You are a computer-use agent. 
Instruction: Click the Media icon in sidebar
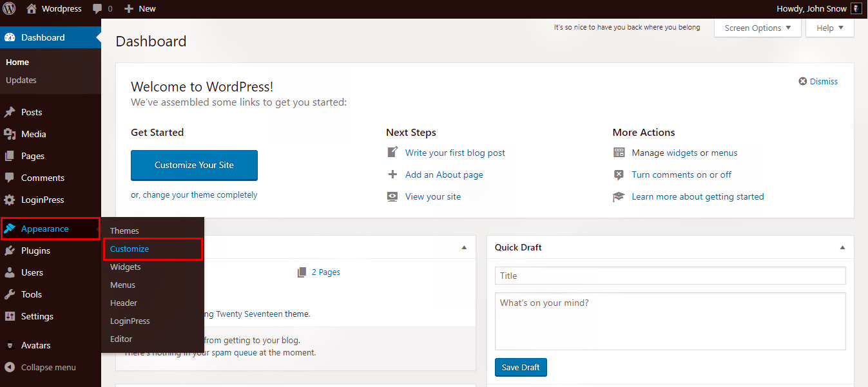click(10, 134)
